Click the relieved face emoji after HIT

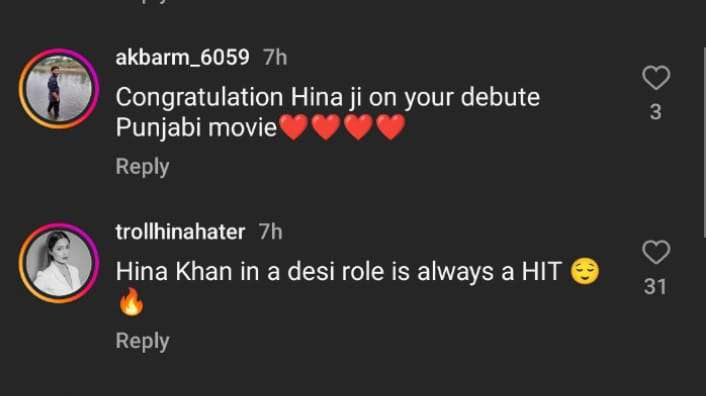click(585, 271)
